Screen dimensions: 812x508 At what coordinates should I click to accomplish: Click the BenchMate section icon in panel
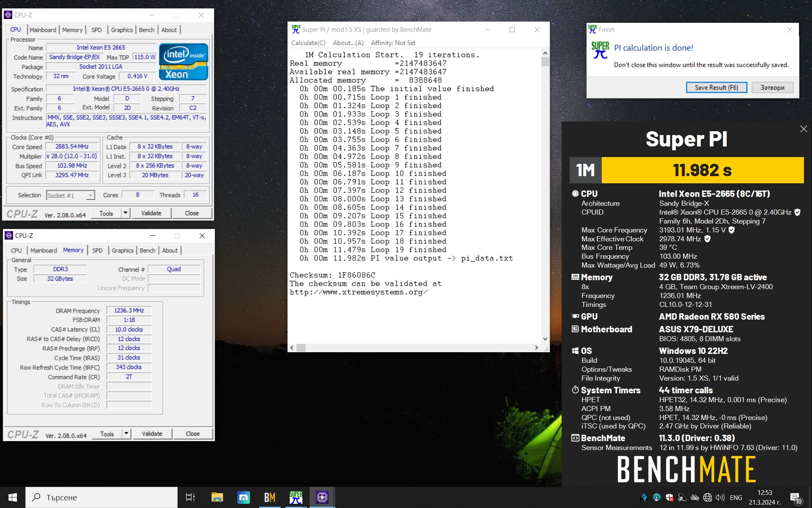575,438
